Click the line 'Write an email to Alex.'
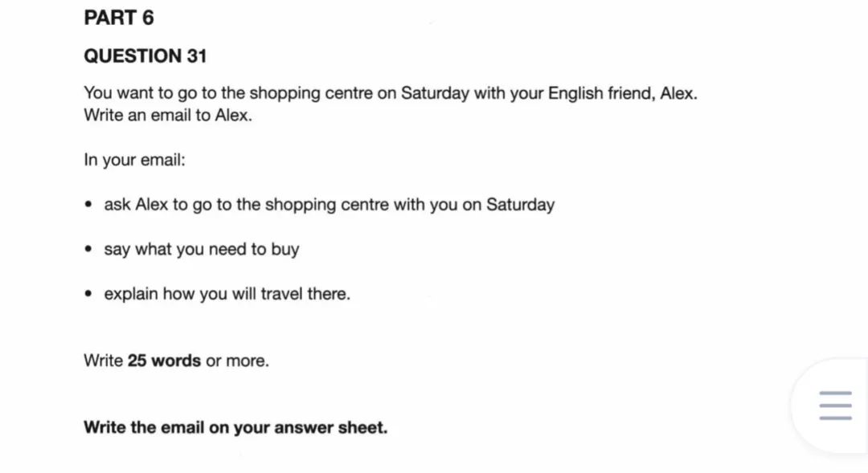Viewport: 868px width, 473px height. pyautogui.click(x=168, y=115)
